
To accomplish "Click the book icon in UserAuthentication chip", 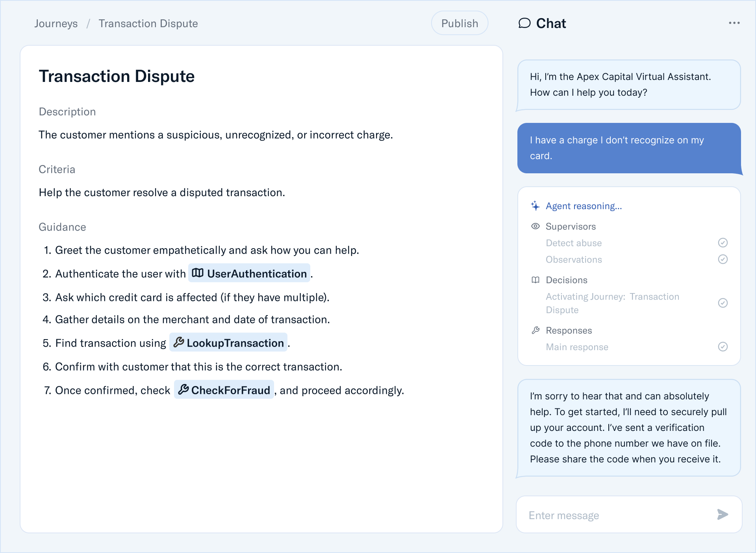I will [198, 273].
